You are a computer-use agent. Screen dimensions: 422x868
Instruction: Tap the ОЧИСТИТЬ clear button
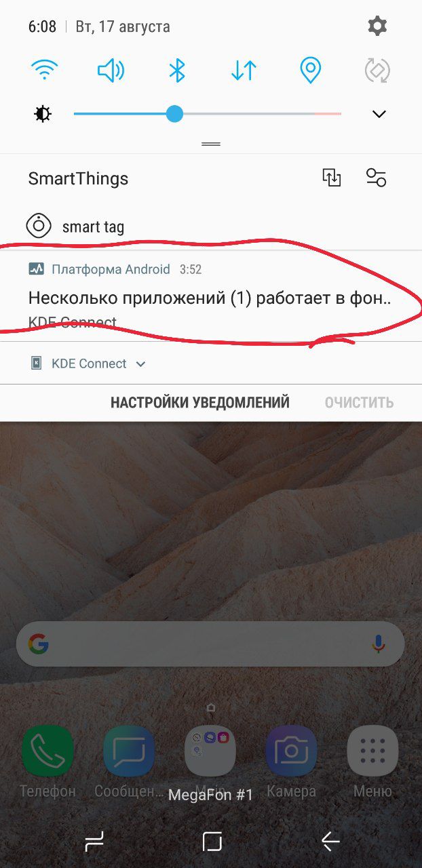click(359, 402)
